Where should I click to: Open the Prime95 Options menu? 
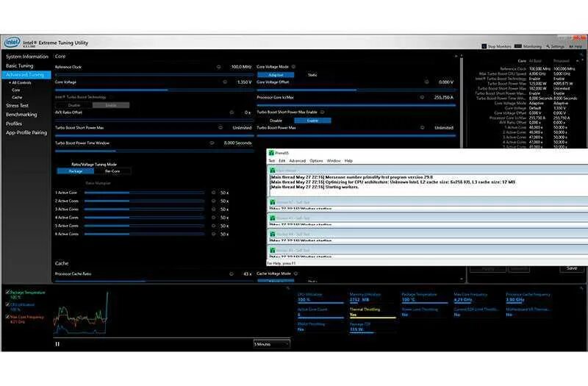316,161
